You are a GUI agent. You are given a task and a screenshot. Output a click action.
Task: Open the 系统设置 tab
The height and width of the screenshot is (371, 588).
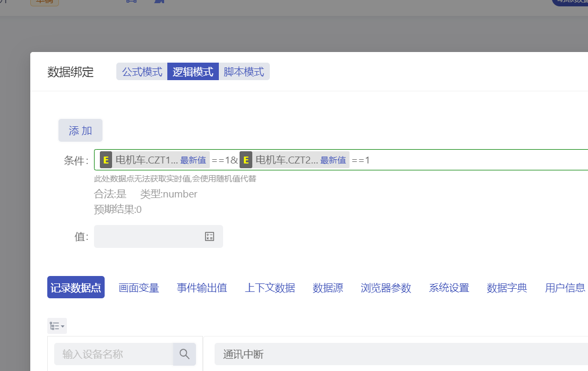tap(449, 288)
